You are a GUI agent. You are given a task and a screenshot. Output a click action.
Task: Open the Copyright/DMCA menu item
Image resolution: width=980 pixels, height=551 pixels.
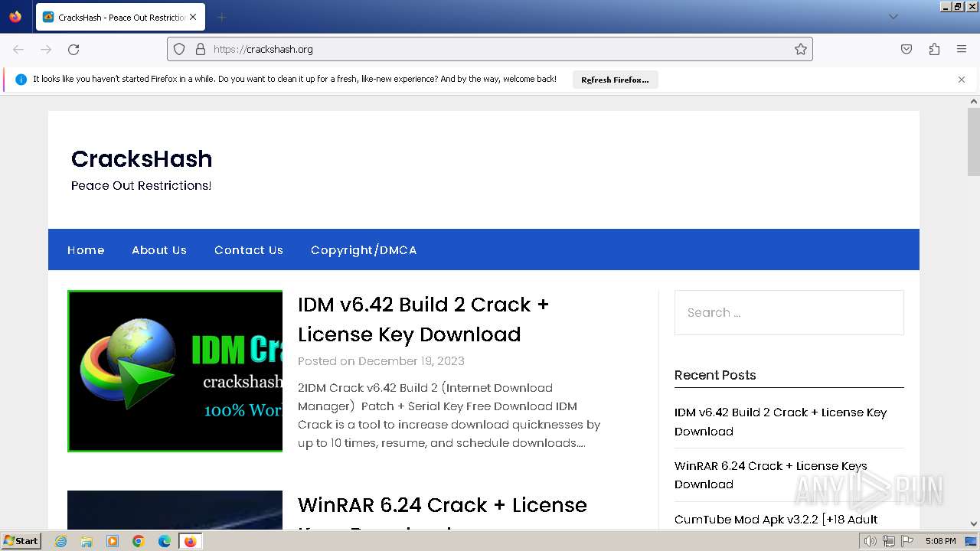coord(364,250)
